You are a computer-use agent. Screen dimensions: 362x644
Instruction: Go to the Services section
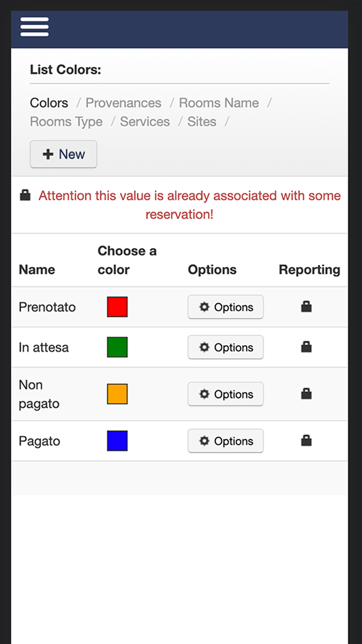(x=145, y=122)
